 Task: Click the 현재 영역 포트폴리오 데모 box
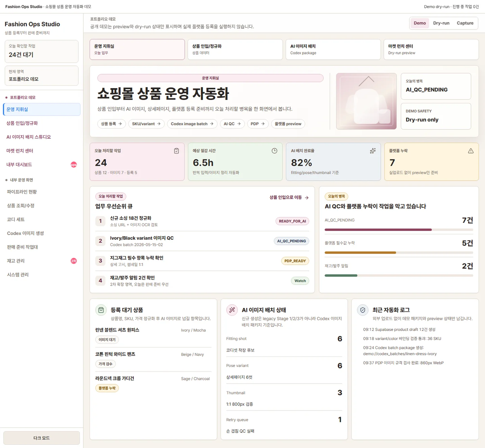(x=42, y=76)
